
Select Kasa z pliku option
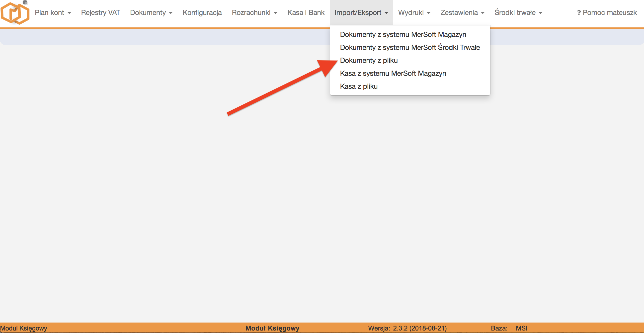click(x=359, y=86)
